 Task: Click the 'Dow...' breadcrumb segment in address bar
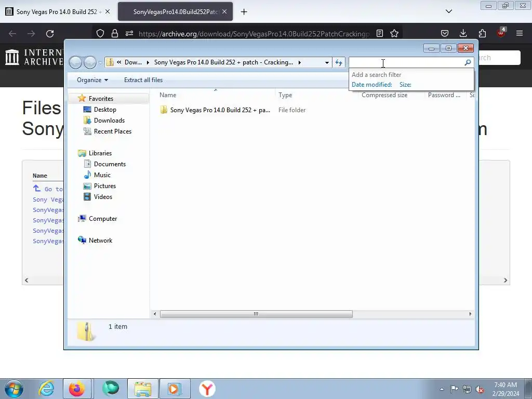click(x=133, y=62)
